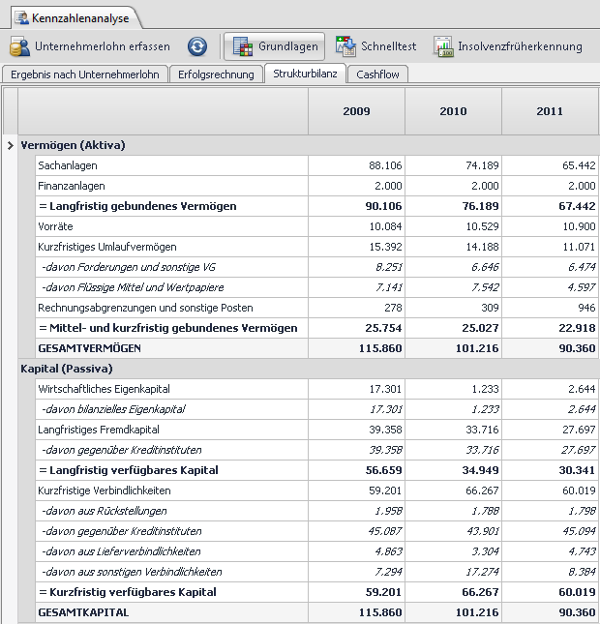Click Sachanlagen 2011 value 65.442
The height and width of the screenshot is (624, 600).
coord(579,166)
